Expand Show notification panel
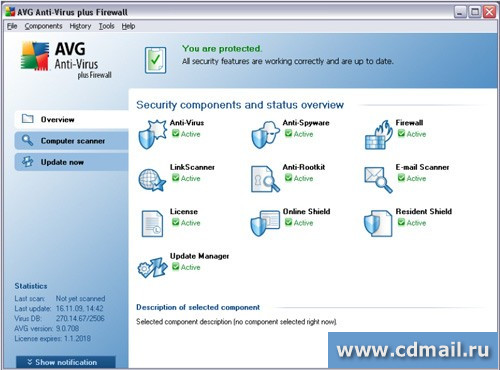Image resolution: width=500 pixels, height=370 pixels. tap(66, 362)
